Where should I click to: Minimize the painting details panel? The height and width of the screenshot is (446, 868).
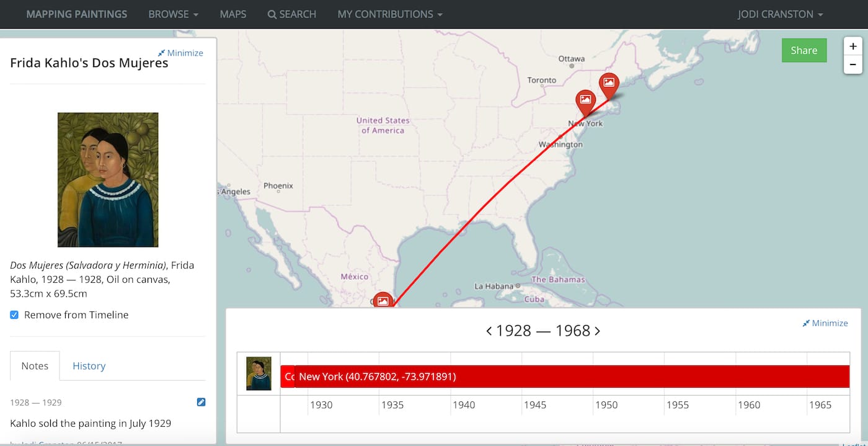tap(180, 53)
